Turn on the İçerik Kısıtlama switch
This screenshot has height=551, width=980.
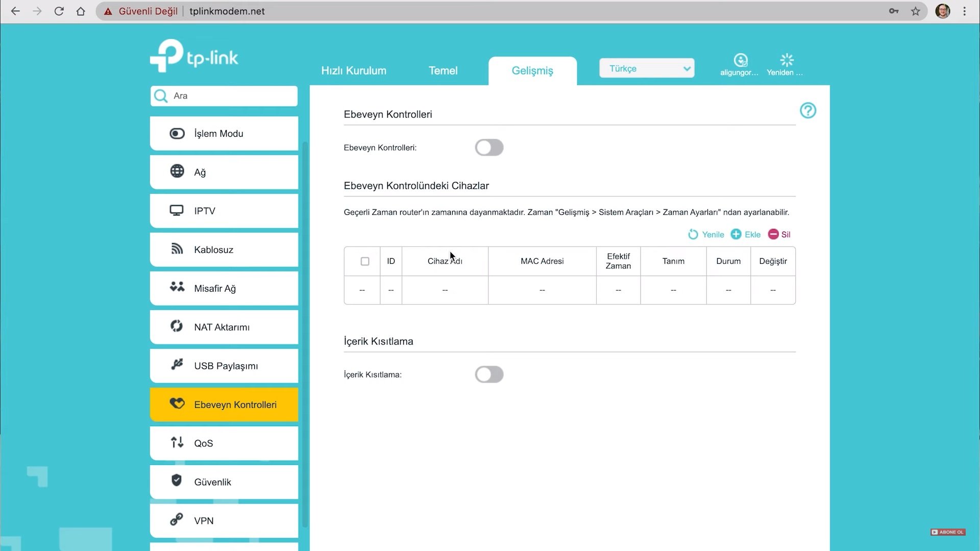[x=489, y=374]
